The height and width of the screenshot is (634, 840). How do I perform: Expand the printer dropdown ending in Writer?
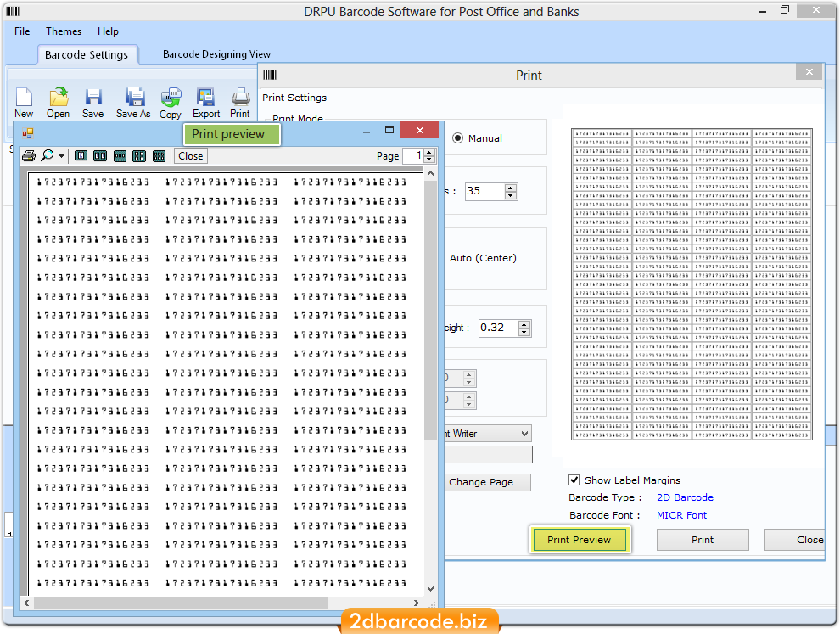click(x=525, y=434)
